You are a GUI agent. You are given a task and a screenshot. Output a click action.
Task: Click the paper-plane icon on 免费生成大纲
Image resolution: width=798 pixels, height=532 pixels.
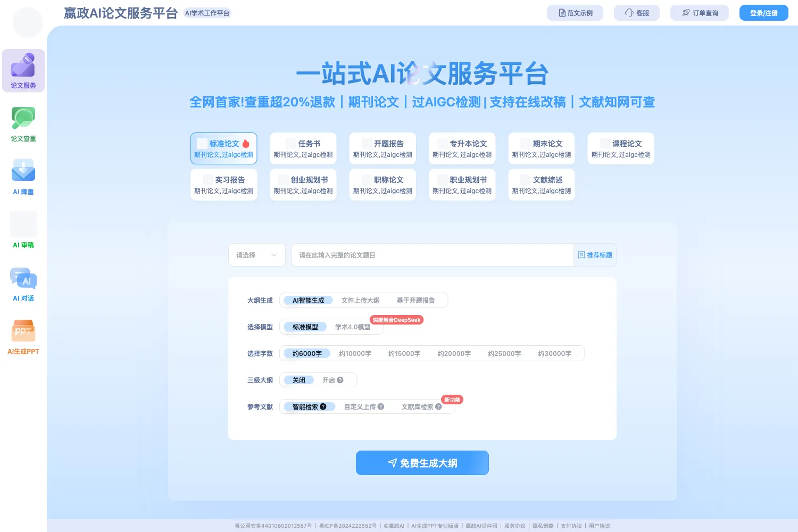pos(393,463)
